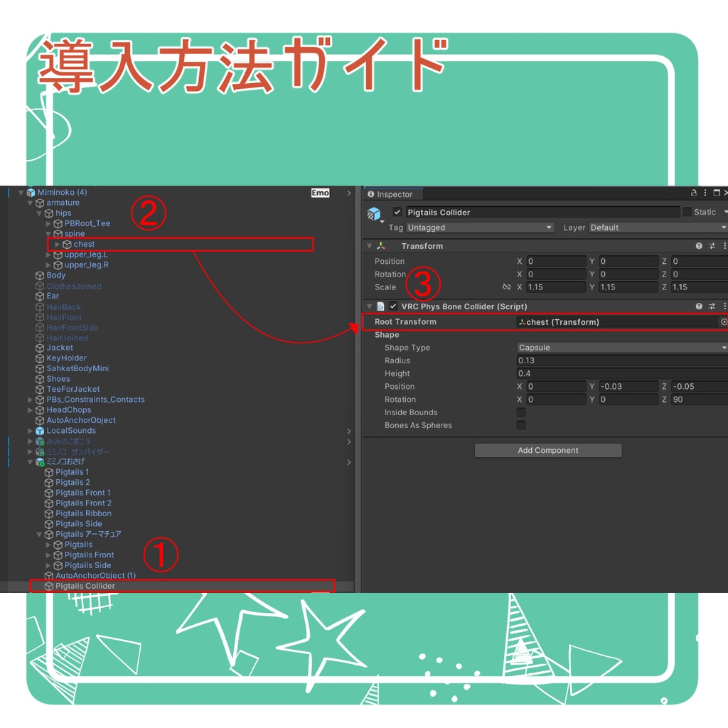This screenshot has height=728, width=728.
Task: Click the presets icon on VRC Phys Bone Collider
Action: click(711, 306)
